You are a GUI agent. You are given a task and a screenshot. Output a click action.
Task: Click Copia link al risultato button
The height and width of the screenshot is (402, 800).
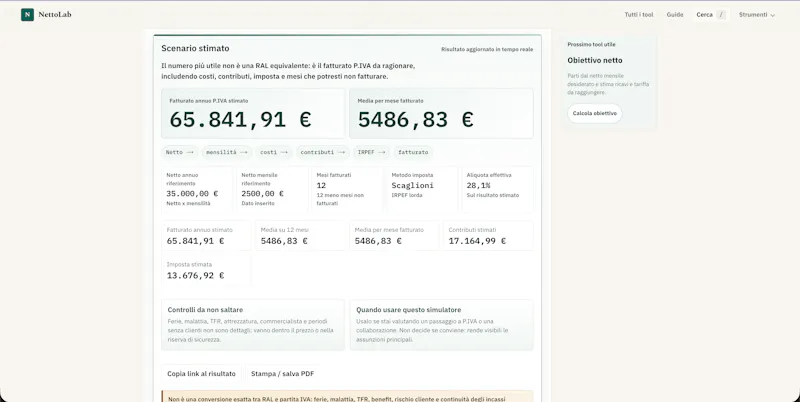[202, 374]
